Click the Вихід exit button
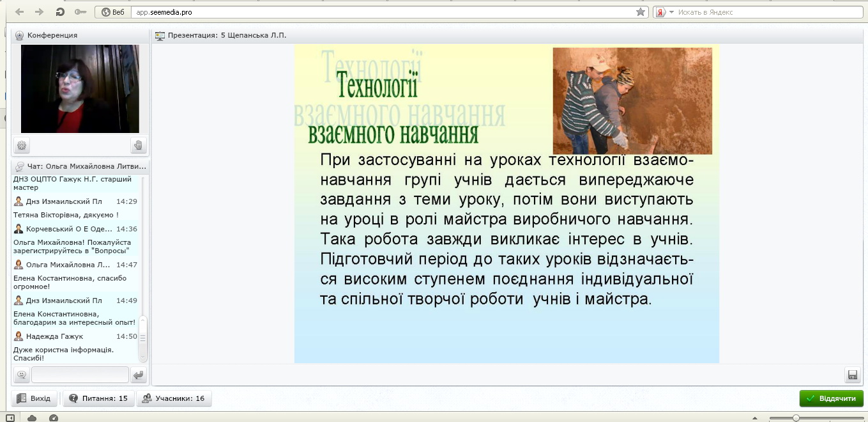Screen dimensions: 868x422 tap(34, 398)
